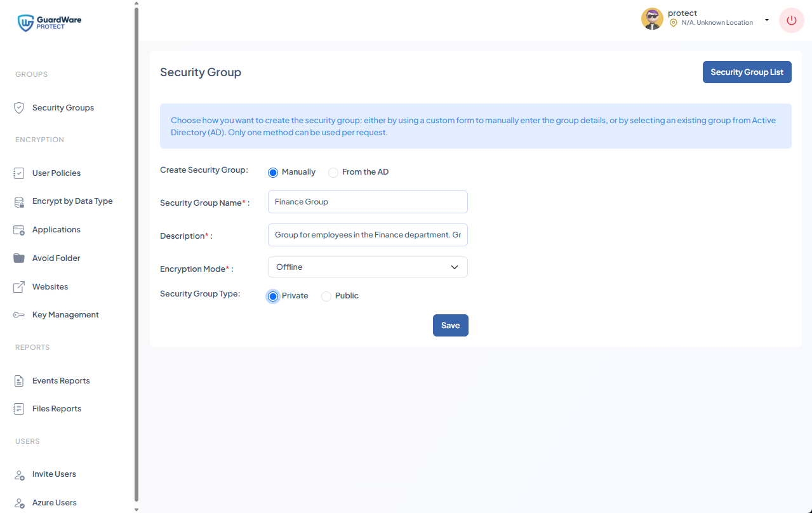Click the Applications sidebar icon

[18, 229]
